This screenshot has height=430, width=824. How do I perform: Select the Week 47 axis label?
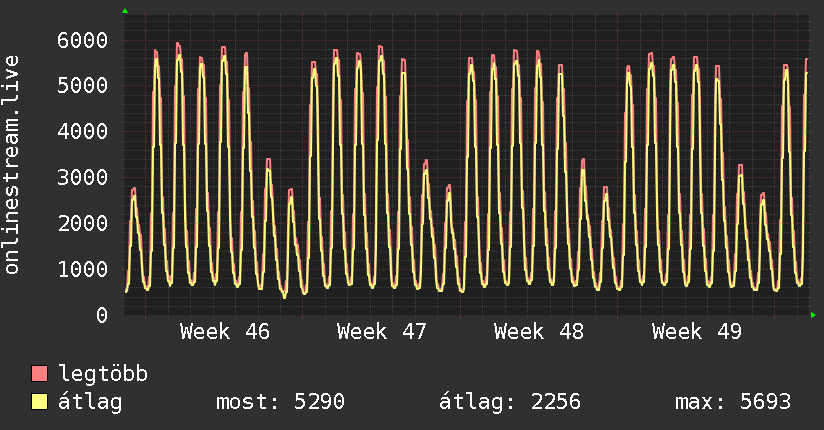click(x=382, y=332)
